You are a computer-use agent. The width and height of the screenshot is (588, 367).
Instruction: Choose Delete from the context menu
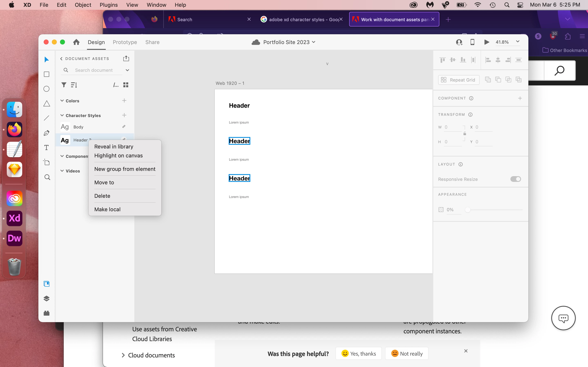click(102, 196)
